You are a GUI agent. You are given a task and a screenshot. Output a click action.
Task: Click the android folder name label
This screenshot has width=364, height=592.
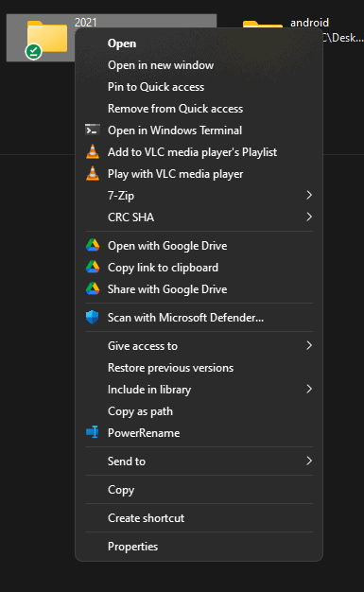[x=309, y=23]
